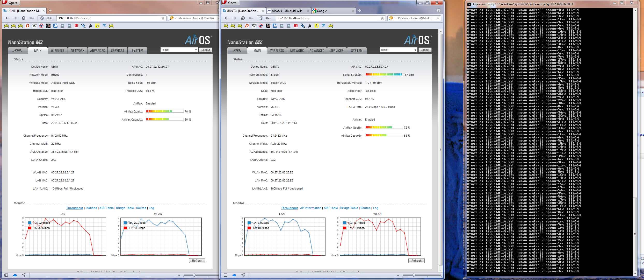Viewport: 644px width, 280px height.
Task: Expand the search engine dropdown in the 192.168.16.19 window
Action: point(176,18)
